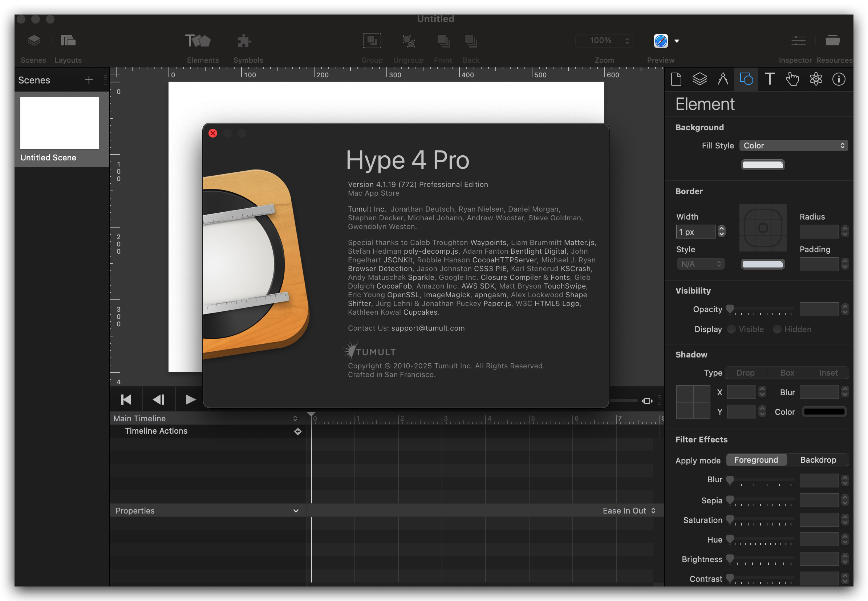Open the Physics inspector atom icon
This screenshot has height=601, width=868.
point(816,79)
